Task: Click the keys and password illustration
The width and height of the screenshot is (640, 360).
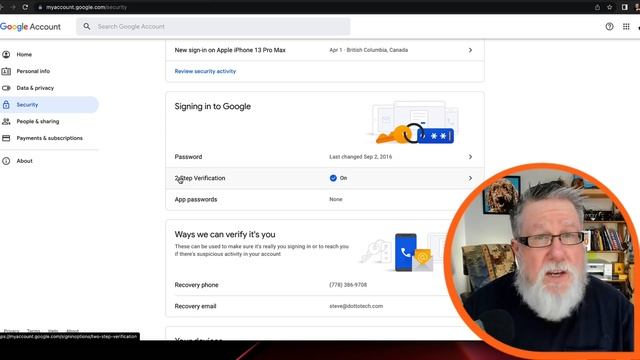Action: click(x=413, y=123)
